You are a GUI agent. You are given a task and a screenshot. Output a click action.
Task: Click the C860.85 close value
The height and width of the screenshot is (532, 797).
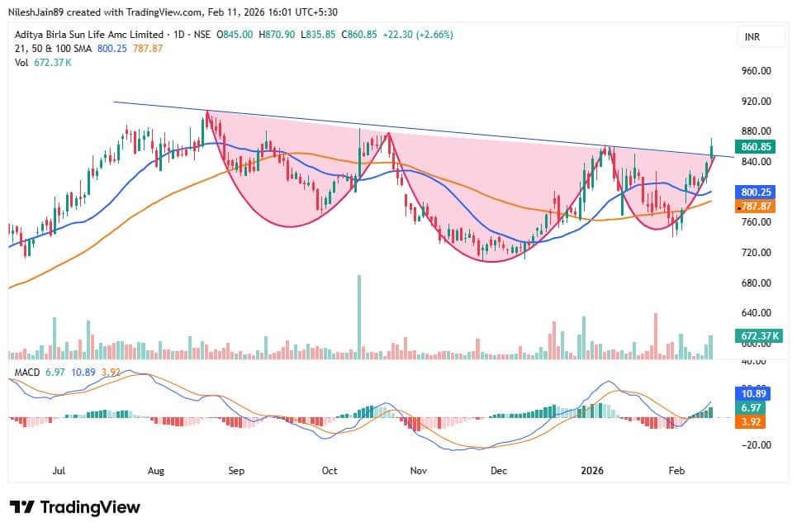click(358, 35)
